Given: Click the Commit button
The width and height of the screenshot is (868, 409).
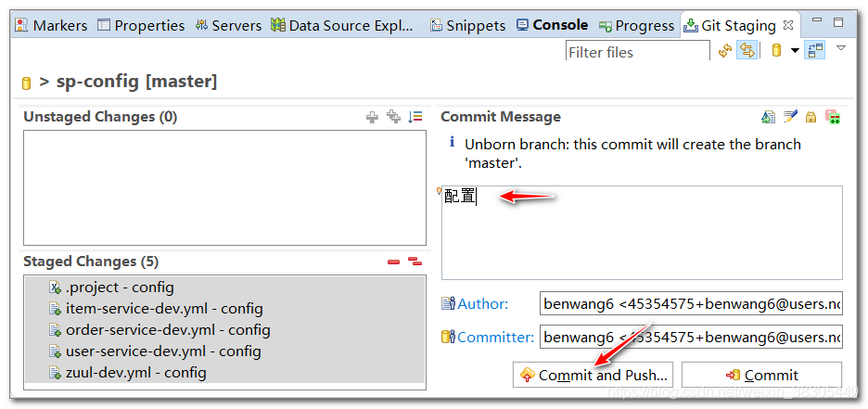Looking at the screenshot, I should (761, 375).
